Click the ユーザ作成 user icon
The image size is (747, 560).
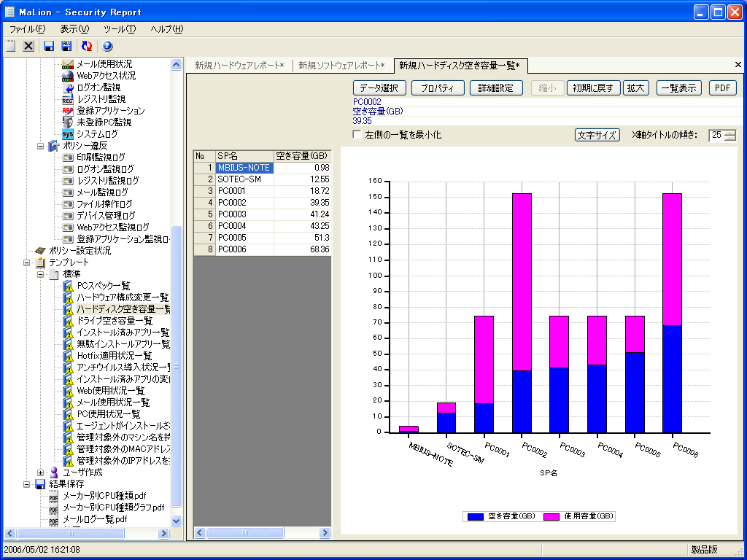tap(54, 472)
